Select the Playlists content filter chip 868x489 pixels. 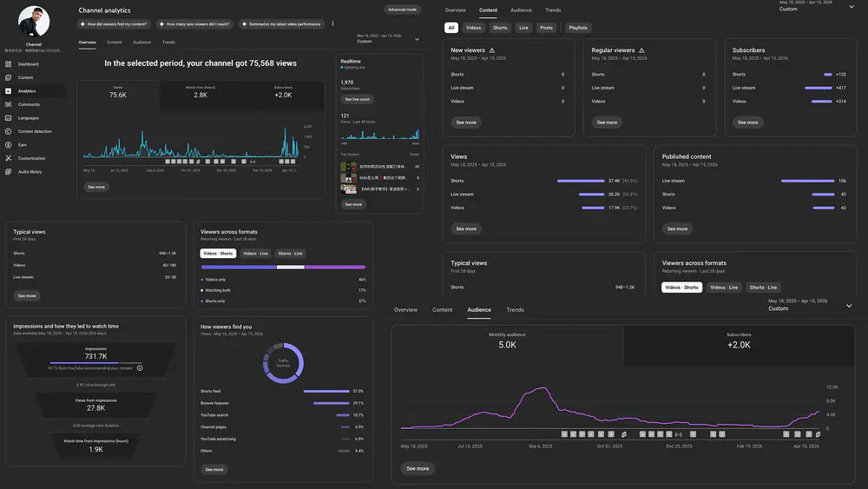pos(578,28)
